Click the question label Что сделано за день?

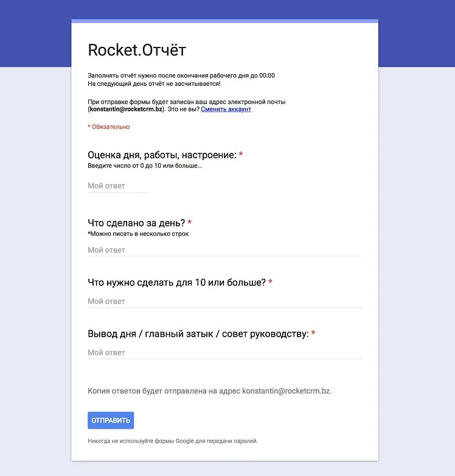[x=136, y=223]
